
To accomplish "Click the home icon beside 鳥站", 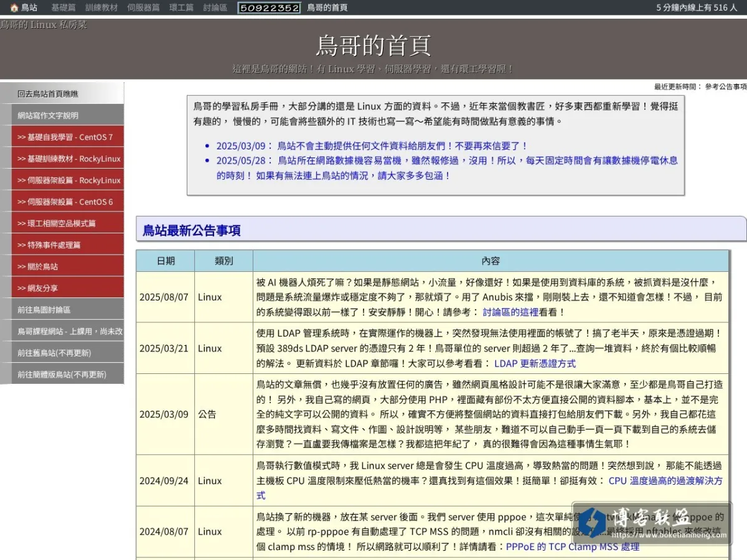I will [14, 7].
